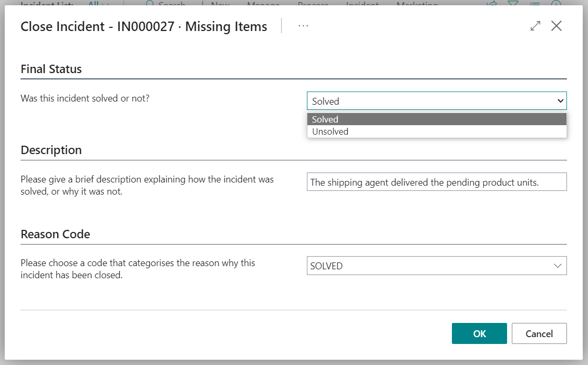This screenshot has width=588, height=365.
Task: Open the Process menu
Action: [313, 4]
